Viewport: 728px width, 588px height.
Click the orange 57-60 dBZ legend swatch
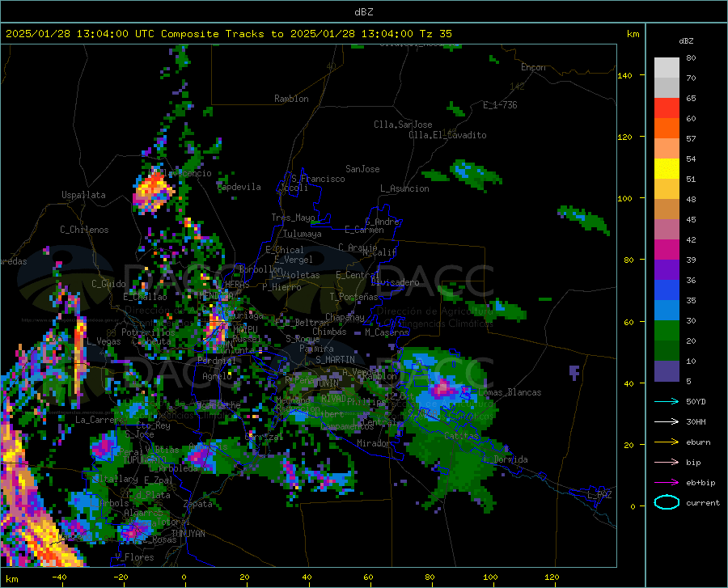[x=667, y=129]
